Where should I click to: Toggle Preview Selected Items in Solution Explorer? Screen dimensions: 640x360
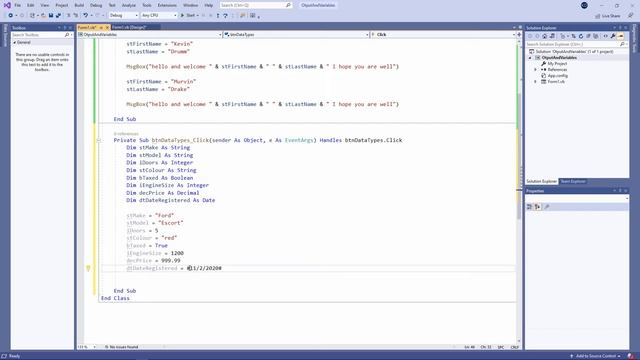point(620,36)
